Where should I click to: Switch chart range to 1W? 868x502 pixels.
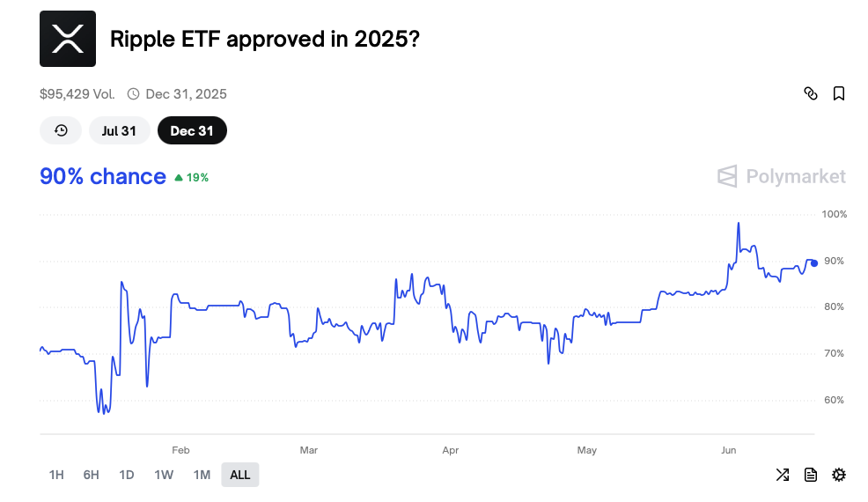click(164, 475)
